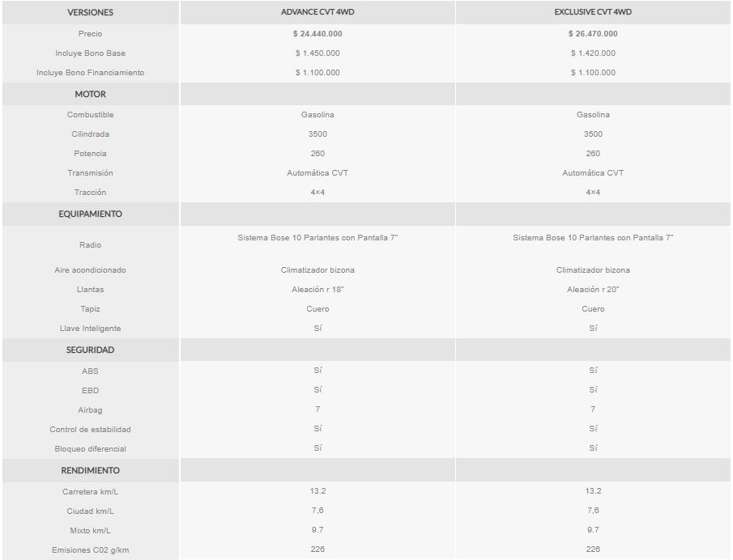Click the ADVANCE CVT 4WD column header
The image size is (733, 560).
point(317,12)
